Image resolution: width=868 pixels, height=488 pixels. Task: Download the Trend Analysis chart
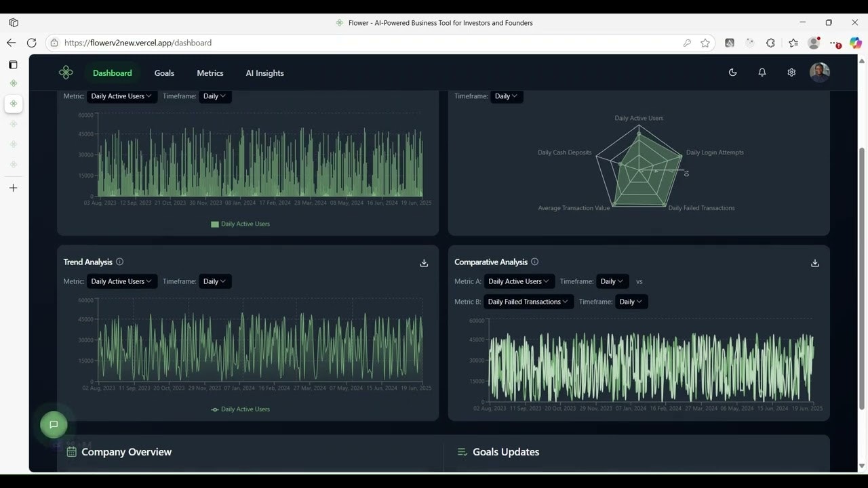pyautogui.click(x=424, y=263)
